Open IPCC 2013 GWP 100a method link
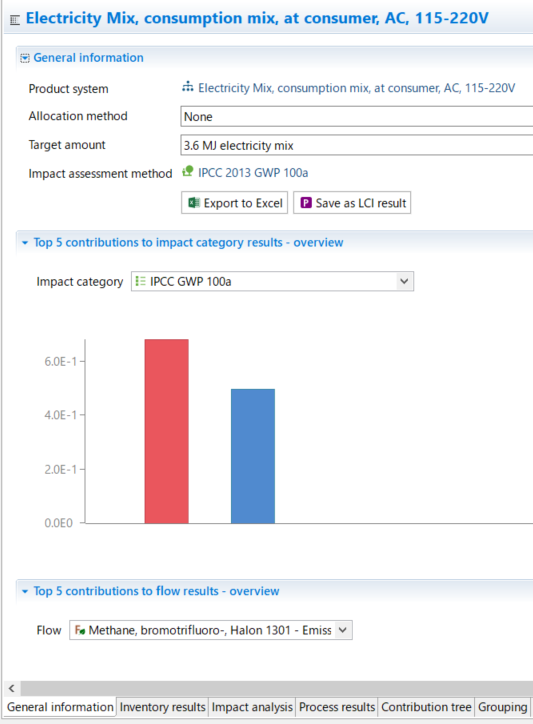The image size is (533, 724). tap(253, 173)
